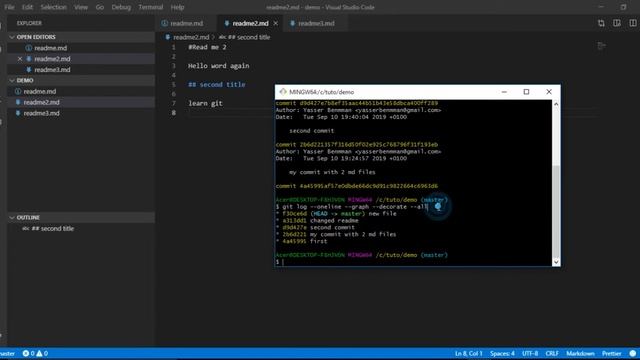640x360 pixels.
Task: Click the Open Preview to the Side icon
Action: (617, 23)
